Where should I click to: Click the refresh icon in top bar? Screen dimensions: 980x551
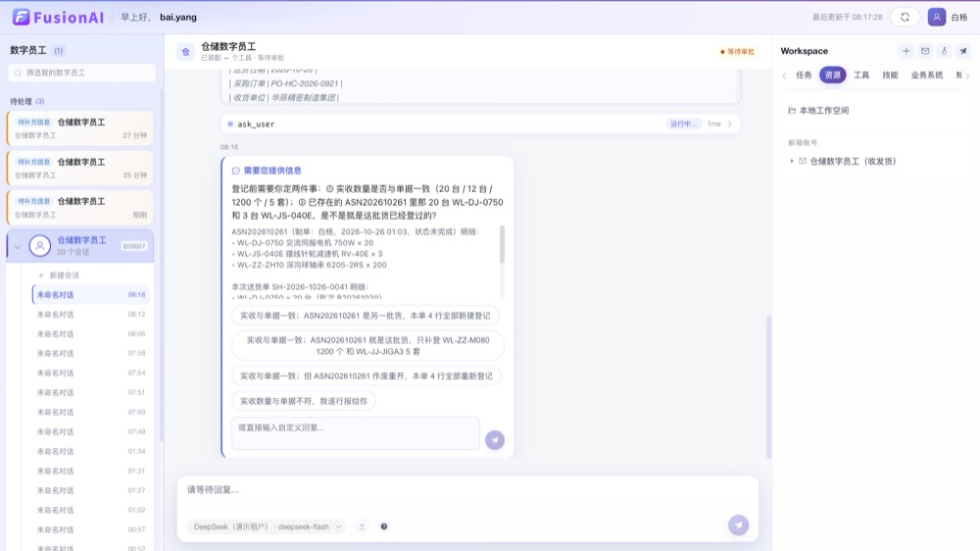[905, 17]
